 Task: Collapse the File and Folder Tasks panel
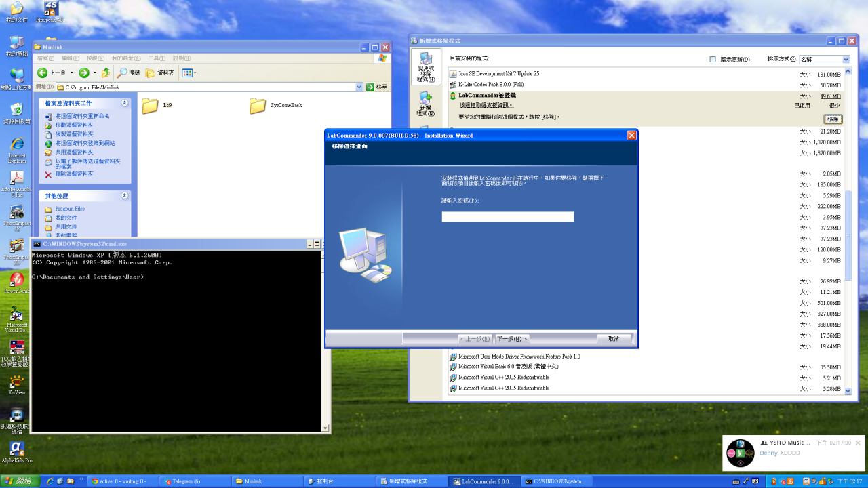pyautogui.click(x=125, y=103)
